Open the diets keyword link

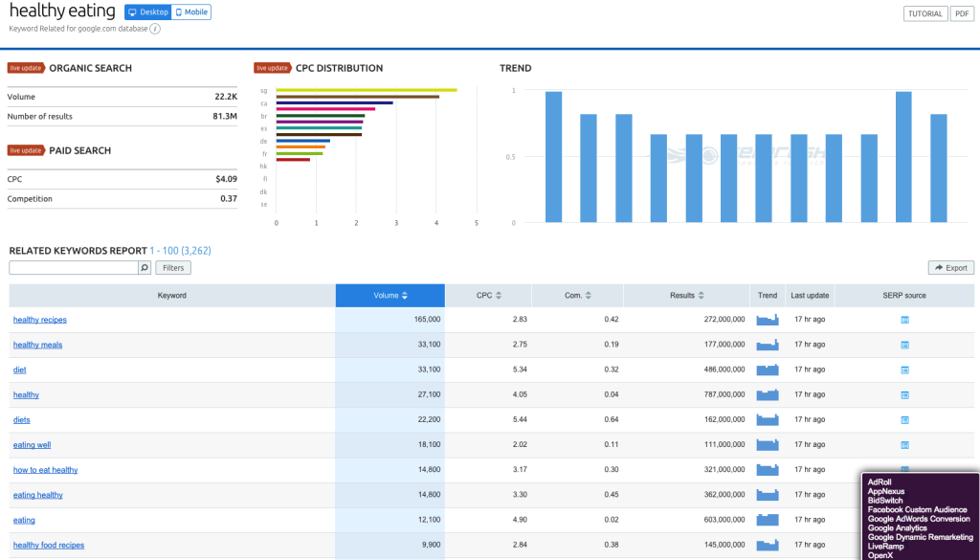[21, 420]
